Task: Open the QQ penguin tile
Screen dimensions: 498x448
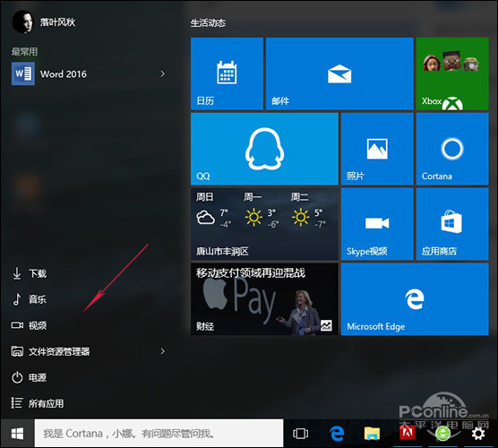Action: [264, 149]
